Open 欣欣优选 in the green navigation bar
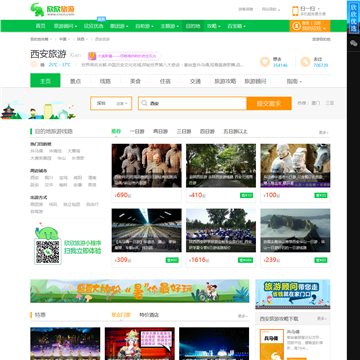 point(93,26)
